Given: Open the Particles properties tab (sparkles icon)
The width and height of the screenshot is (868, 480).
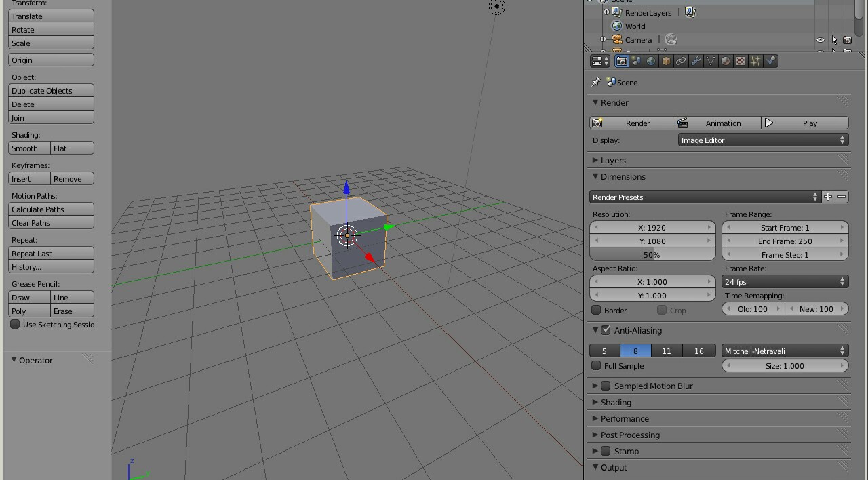Looking at the screenshot, I should (x=755, y=61).
